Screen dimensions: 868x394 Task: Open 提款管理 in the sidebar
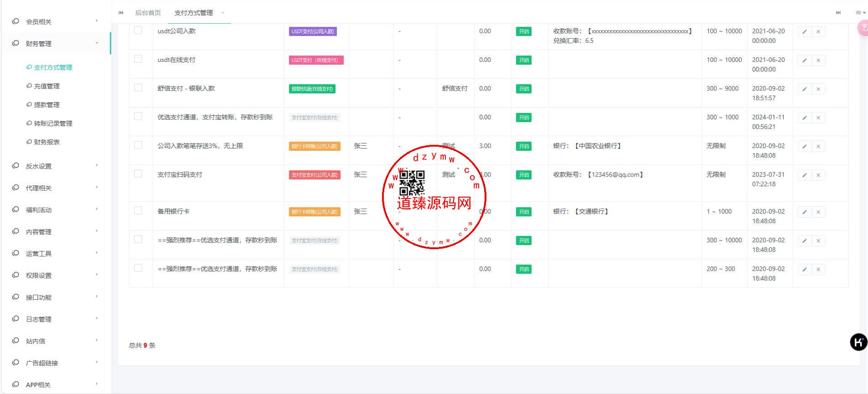46,105
